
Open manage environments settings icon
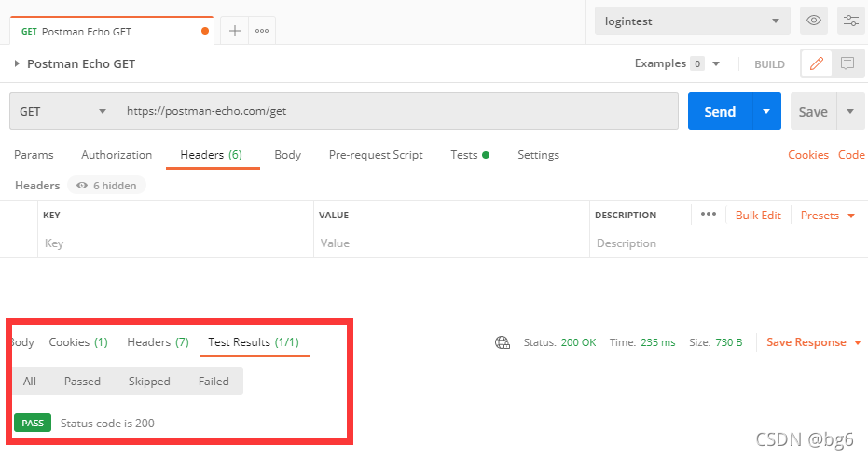point(851,21)
